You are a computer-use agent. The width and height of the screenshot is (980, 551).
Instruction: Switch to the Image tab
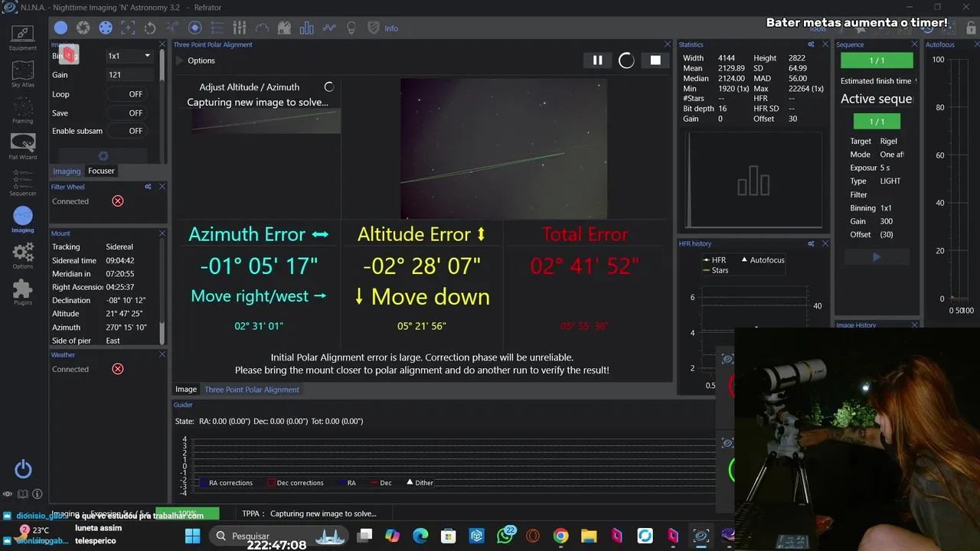point(186,390)
